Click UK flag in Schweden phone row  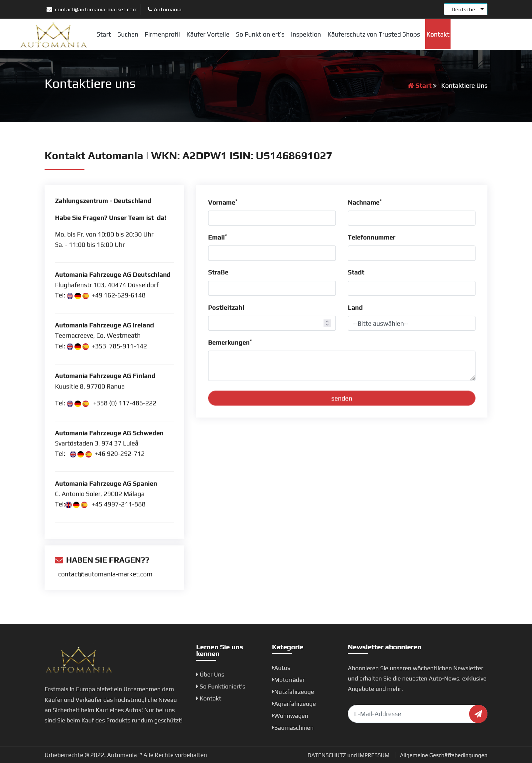73,454
